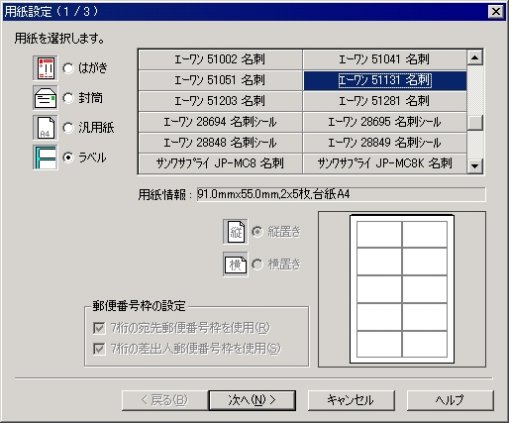Image resolution: width=509 pixels, height=423 pixels.
Task: Open help with ヘルプ button
Action: coord(450,400)
